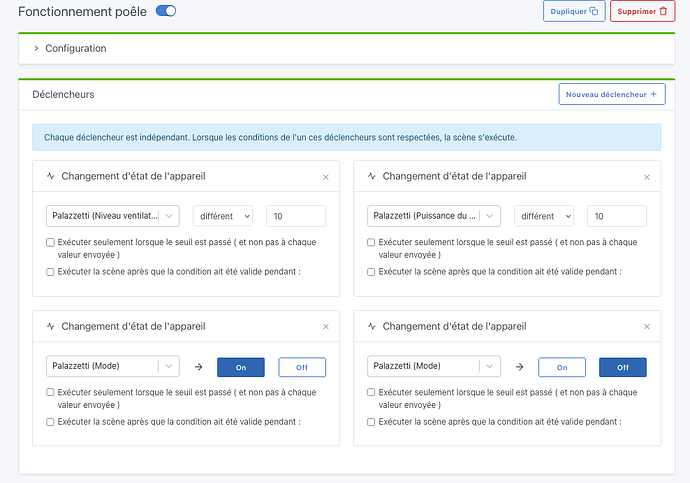The height and width of the screenshot is (483, 690).
Task: Click the activity icon of Niveau ventilateur trigger
Action: [50, 176]
